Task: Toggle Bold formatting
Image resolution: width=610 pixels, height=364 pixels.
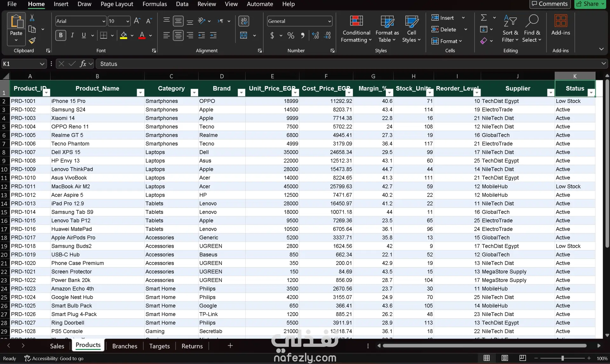Action: (61, 35)
